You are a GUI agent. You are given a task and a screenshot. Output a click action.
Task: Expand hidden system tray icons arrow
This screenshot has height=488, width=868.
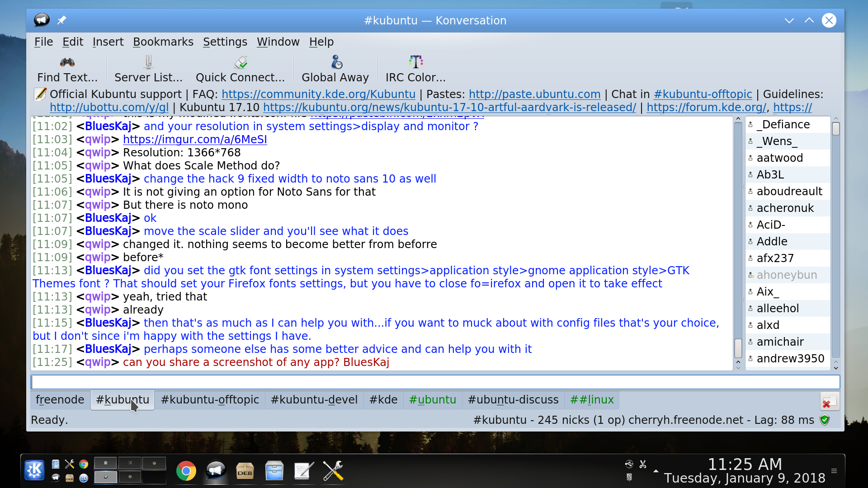point(656,471)
